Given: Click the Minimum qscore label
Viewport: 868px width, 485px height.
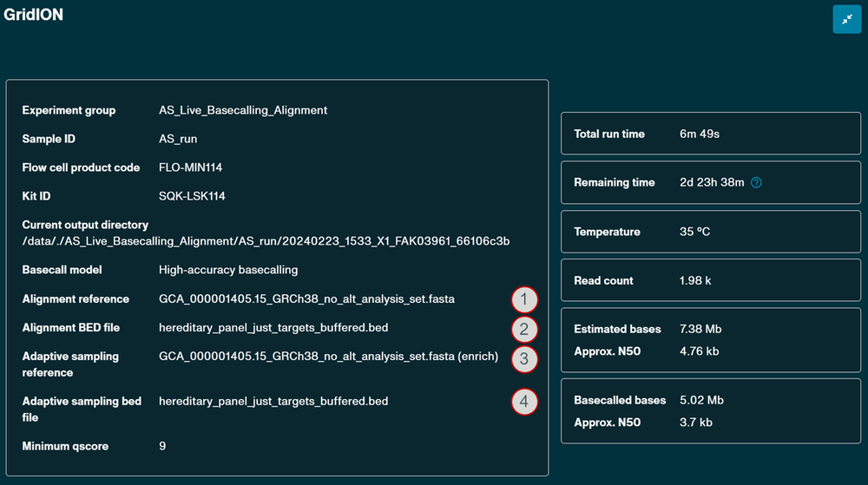Looking at the screenshot, I should (65, 446).
